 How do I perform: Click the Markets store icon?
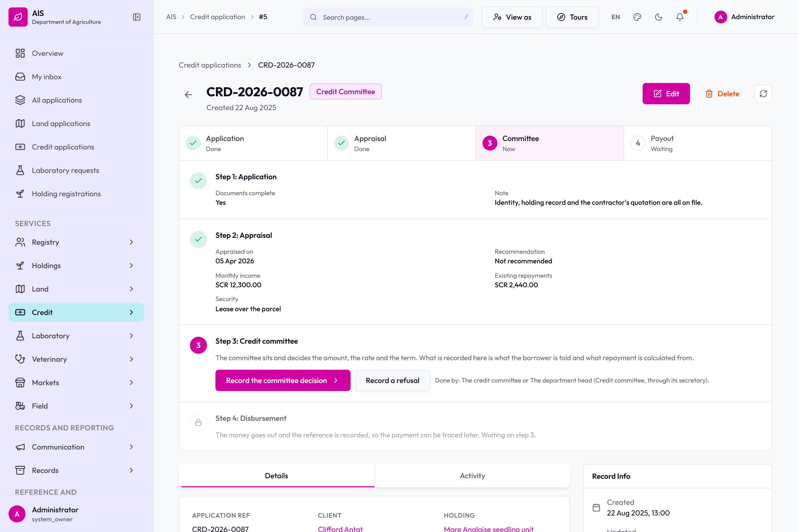(x=20, y=383)
